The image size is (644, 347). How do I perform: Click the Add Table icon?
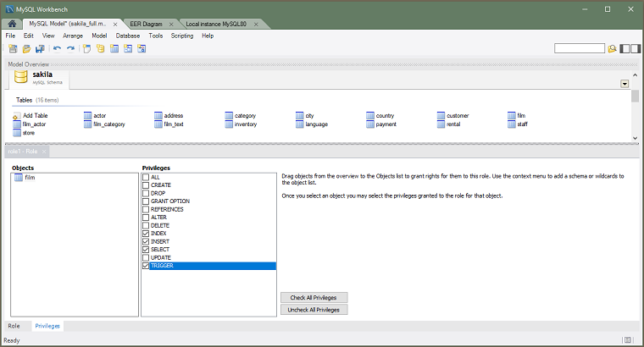17,115
